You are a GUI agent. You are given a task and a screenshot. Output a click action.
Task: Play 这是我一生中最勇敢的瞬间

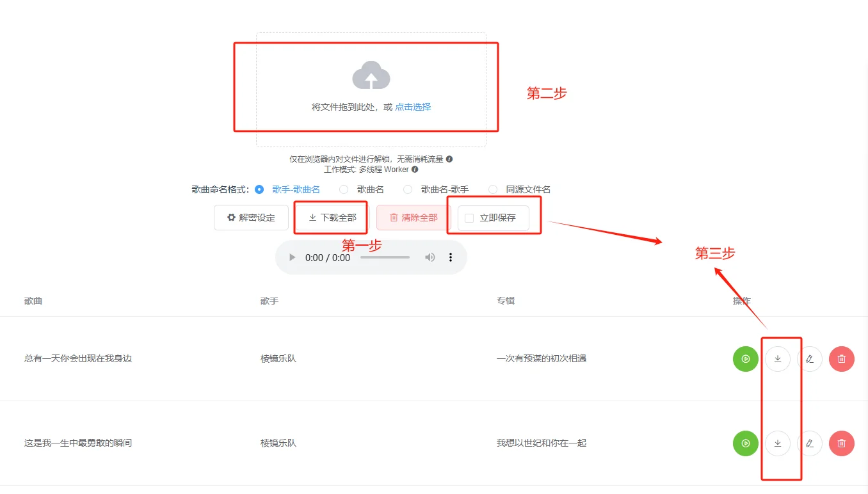click(746, 443)
